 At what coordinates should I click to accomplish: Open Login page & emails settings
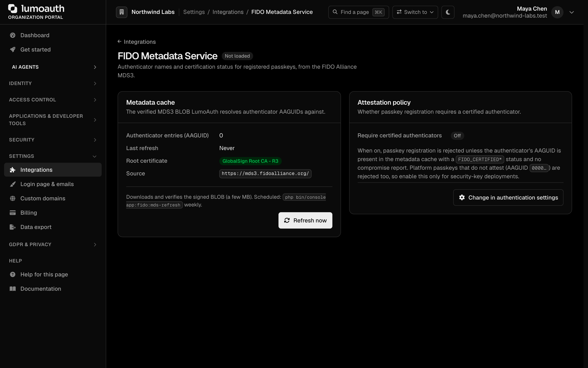(53, 184)
